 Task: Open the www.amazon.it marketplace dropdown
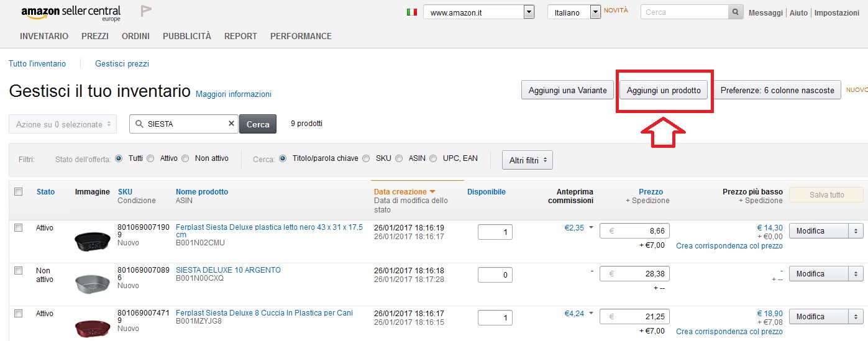pyautogui.click(x=529, y=12)
